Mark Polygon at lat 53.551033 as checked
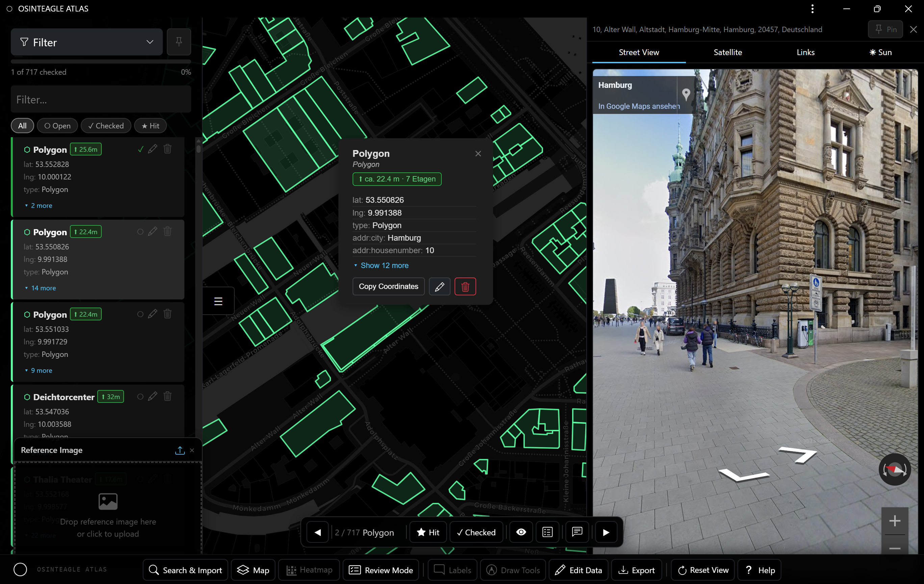 (140, 314)
